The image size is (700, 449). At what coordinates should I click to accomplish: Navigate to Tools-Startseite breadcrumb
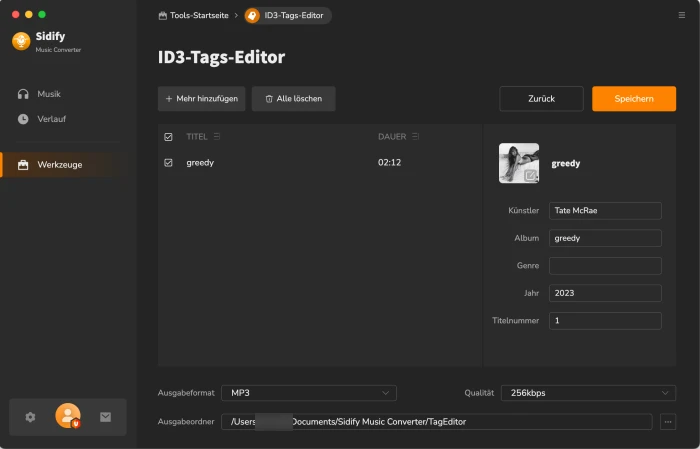point(193,16)
